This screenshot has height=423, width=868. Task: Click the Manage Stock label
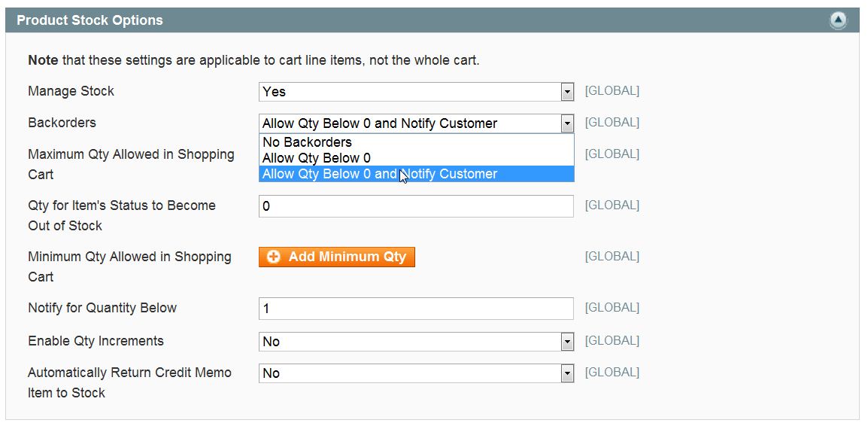click(71, 91)
